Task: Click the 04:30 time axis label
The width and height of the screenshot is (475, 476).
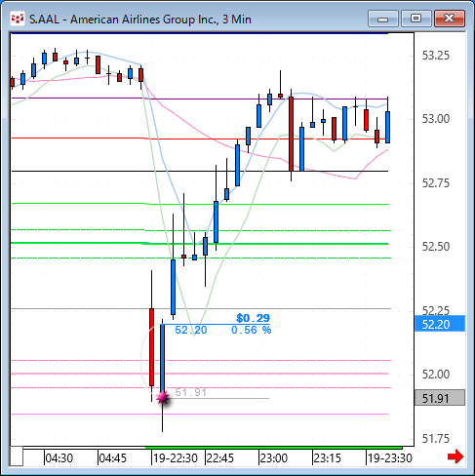Action: [x=59, y=458]
